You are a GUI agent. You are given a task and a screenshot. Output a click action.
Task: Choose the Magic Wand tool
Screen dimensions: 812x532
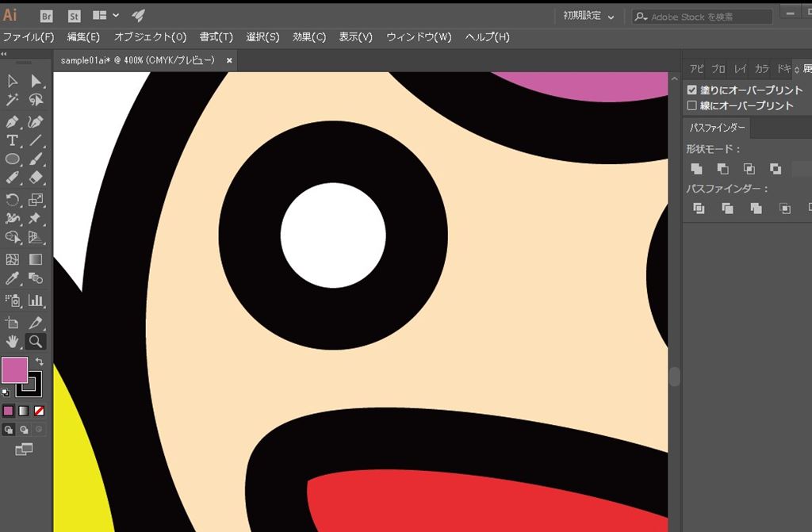pos(12,100)
